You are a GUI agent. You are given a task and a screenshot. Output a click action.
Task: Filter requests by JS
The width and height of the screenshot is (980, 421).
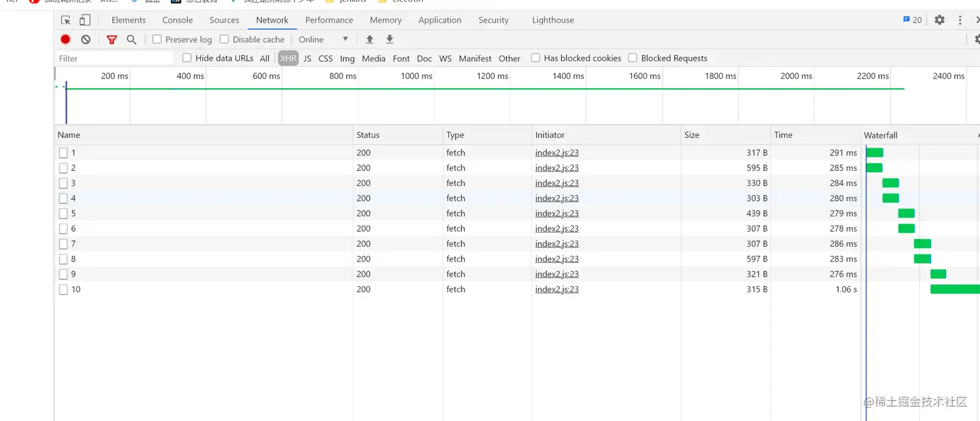[x=307, y=58]
